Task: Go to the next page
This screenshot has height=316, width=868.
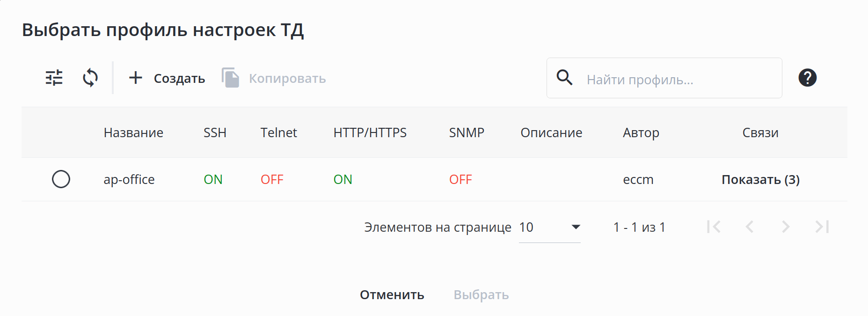Action: point(786,227)
